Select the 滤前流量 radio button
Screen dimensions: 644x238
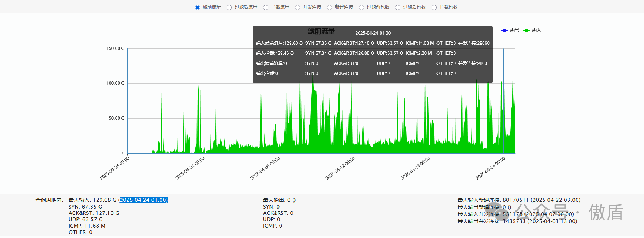pos(198,7)
